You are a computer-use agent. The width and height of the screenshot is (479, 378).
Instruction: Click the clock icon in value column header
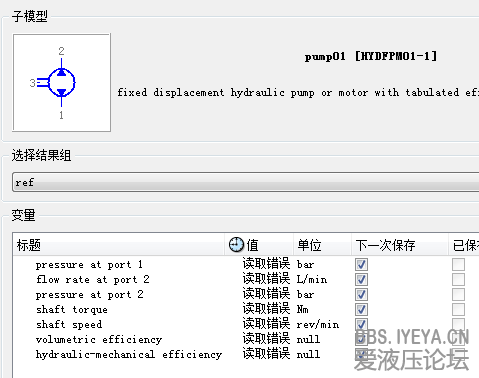[x=236, y=245]
